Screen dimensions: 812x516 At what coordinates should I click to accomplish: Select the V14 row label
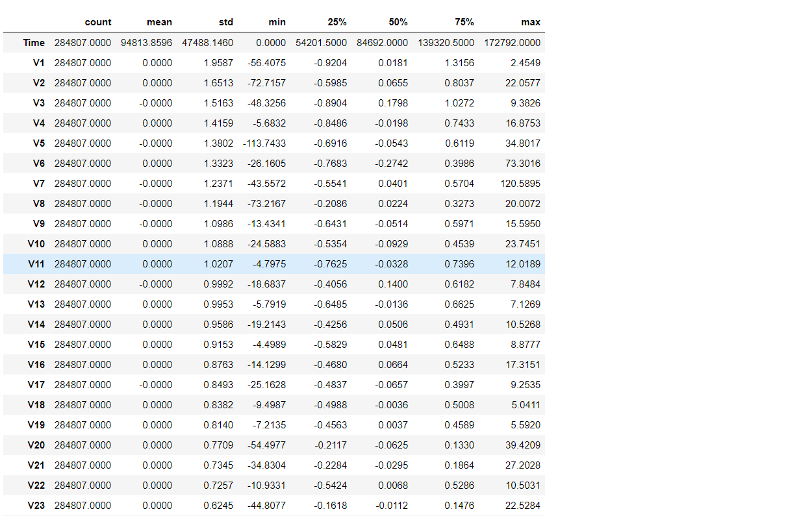(x=36, y=325)
